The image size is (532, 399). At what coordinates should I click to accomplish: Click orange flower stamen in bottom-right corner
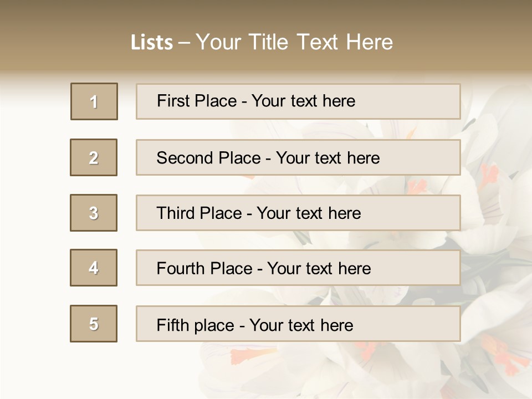pyautogui.click(x=502, y=355)
